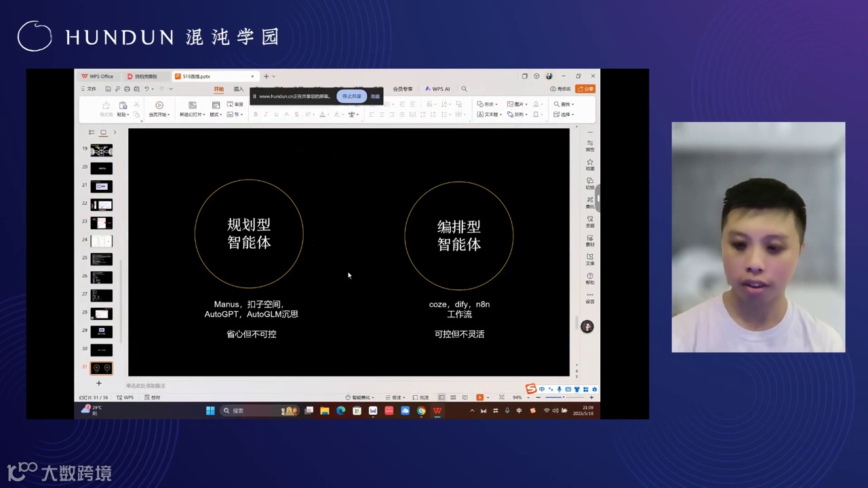Open the 素材 materials side panel

590,240
